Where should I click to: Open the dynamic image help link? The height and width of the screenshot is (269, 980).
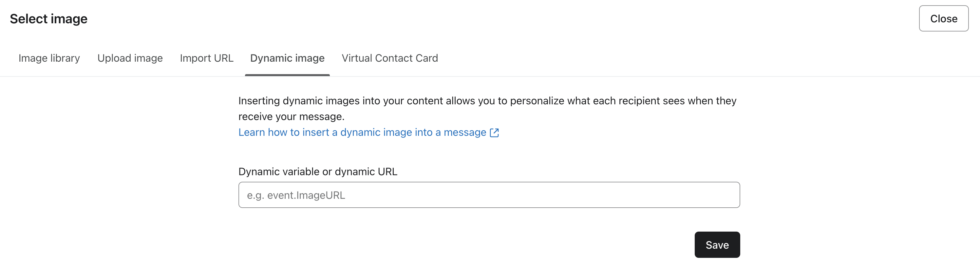362,132
